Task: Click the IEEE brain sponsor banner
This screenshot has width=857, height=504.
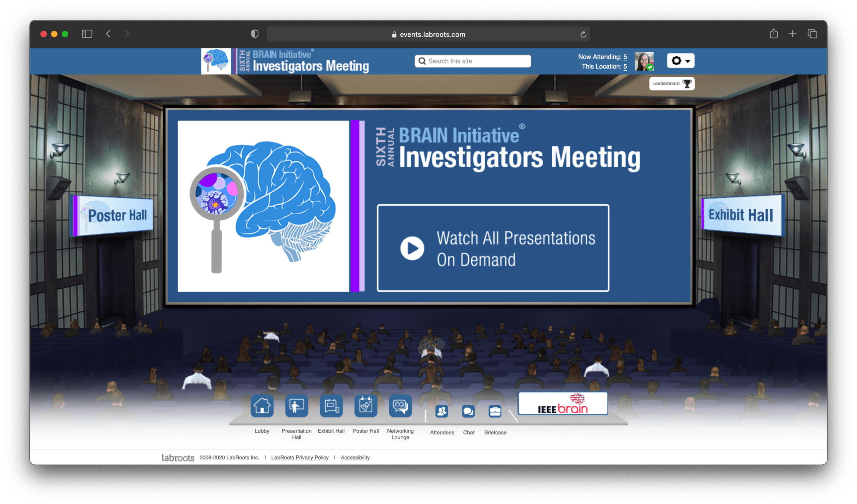Action: 562,403
